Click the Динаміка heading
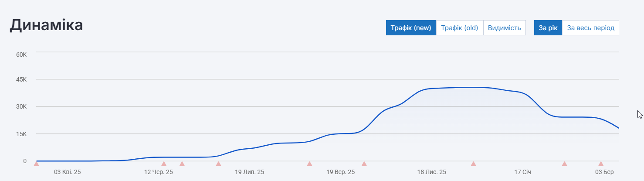Image resolution: width=644 pixels, height=181 pixels. (x=46, y=25)
